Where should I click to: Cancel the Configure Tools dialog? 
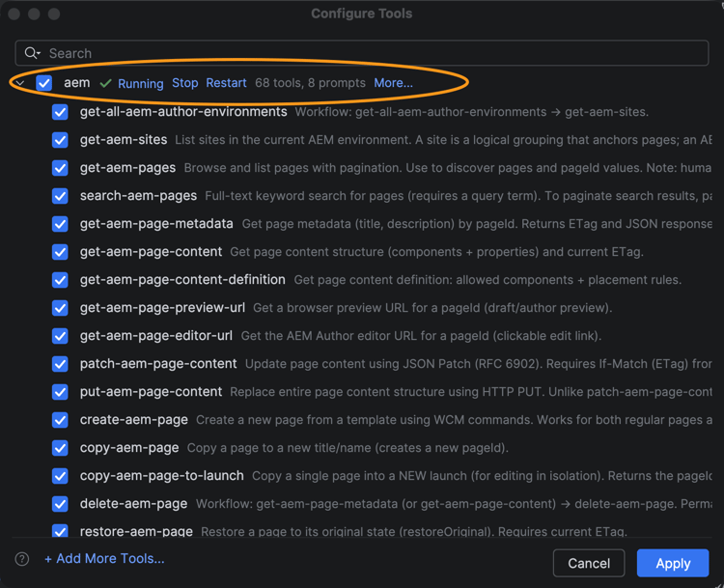[x=589, y=563]
